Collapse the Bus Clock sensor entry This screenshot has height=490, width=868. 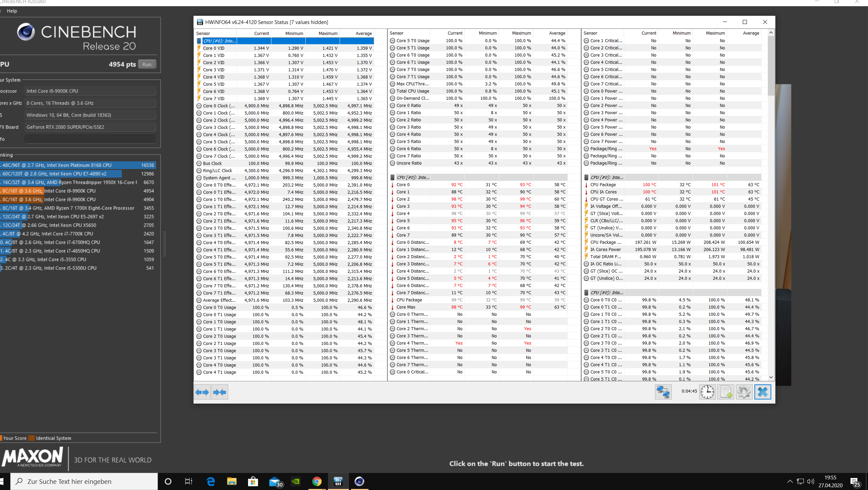199,163
